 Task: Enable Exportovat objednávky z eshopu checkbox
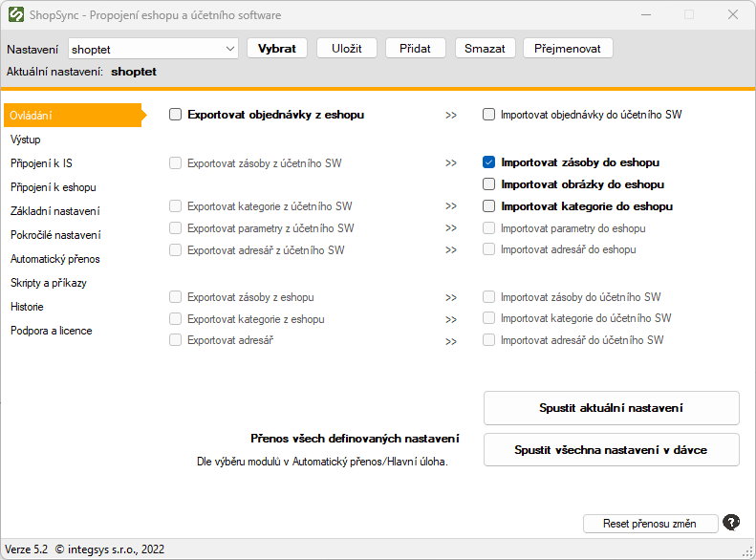pos(175,115)
